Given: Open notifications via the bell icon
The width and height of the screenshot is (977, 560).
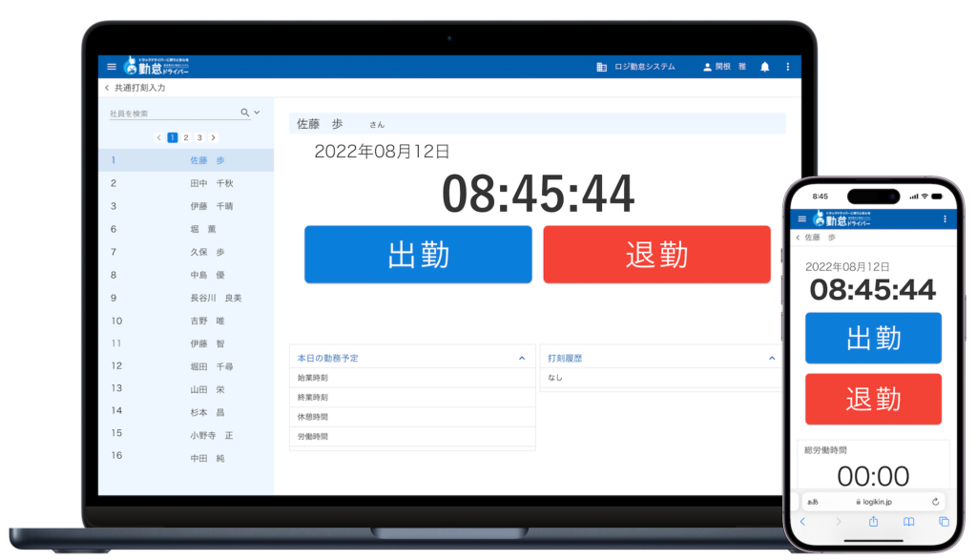Looking at the screenshot, I should [x=764, y=68].
